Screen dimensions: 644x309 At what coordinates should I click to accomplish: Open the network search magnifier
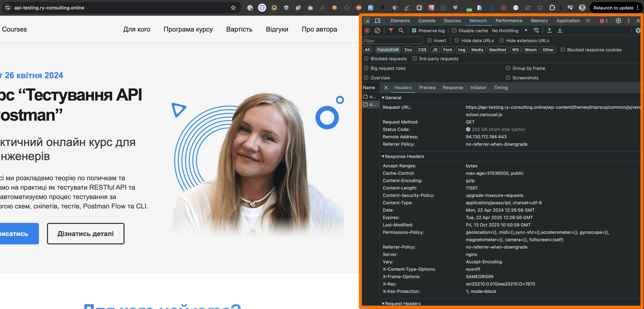click(x=401, y=31)
